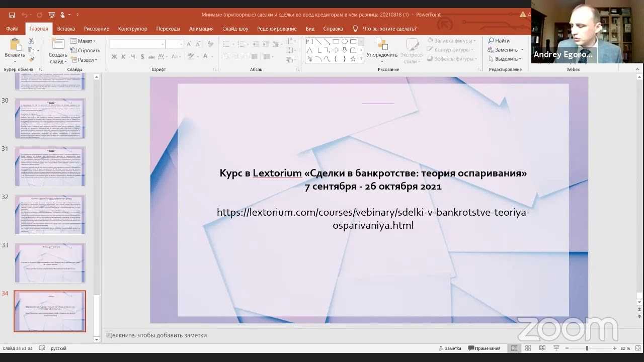Customize the quick access toolbar dropdown
The height and width of the screenshot is (362, 644).
click(77, 15)
